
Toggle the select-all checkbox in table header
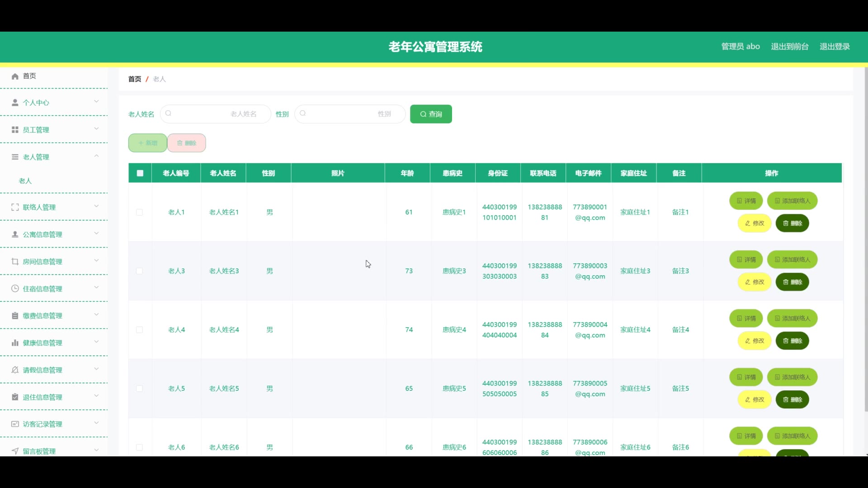pyautogui.click(x=140, y=173)
